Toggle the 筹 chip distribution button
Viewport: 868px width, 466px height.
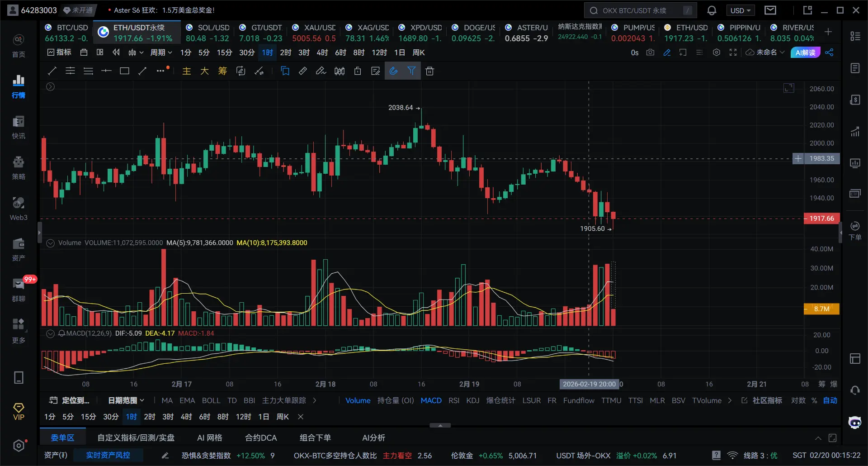[x=222, y=71]
